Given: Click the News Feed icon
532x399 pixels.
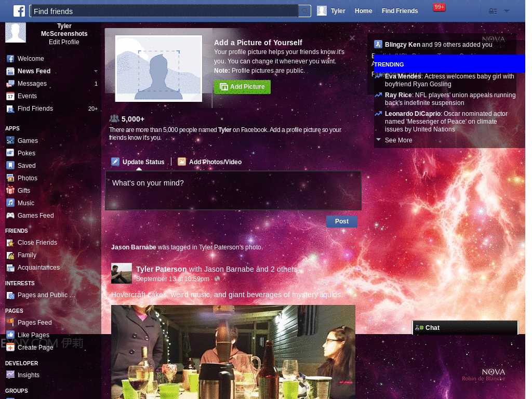Looking at the screenshot, I should [x=10, y=71].
